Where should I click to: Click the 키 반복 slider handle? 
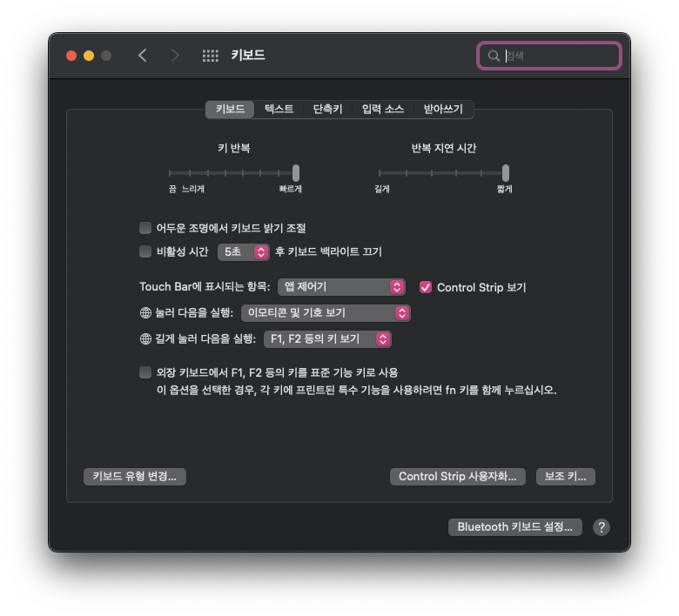coord(296,173)
